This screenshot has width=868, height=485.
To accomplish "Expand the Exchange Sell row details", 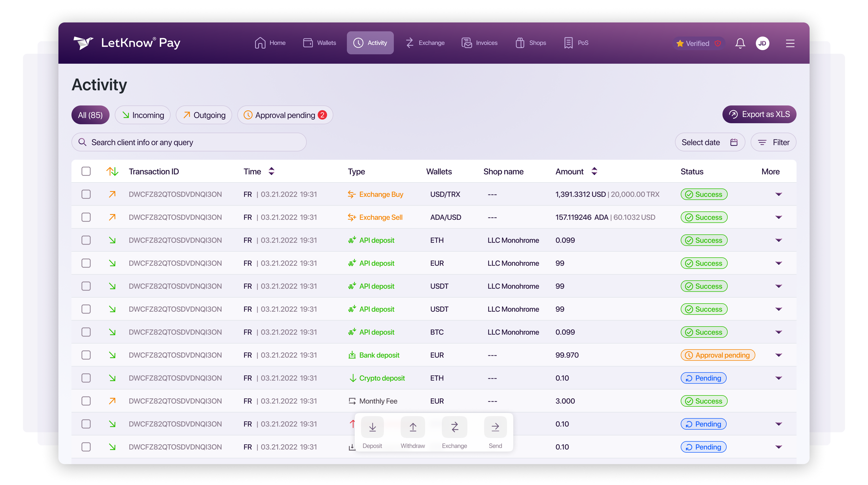I will pos(778,217).
